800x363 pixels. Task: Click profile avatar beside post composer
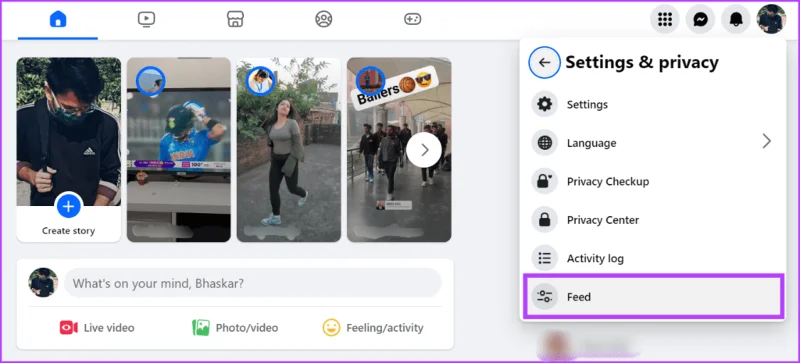point(43,283)
